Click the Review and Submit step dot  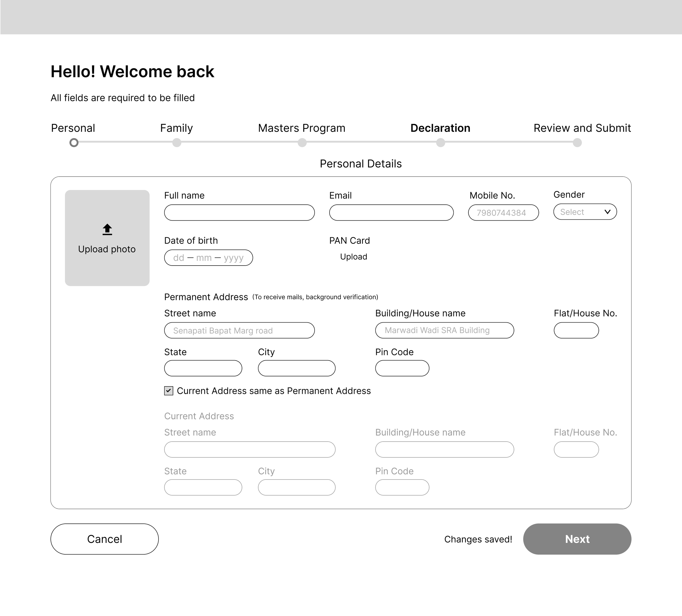coord(577,142)
